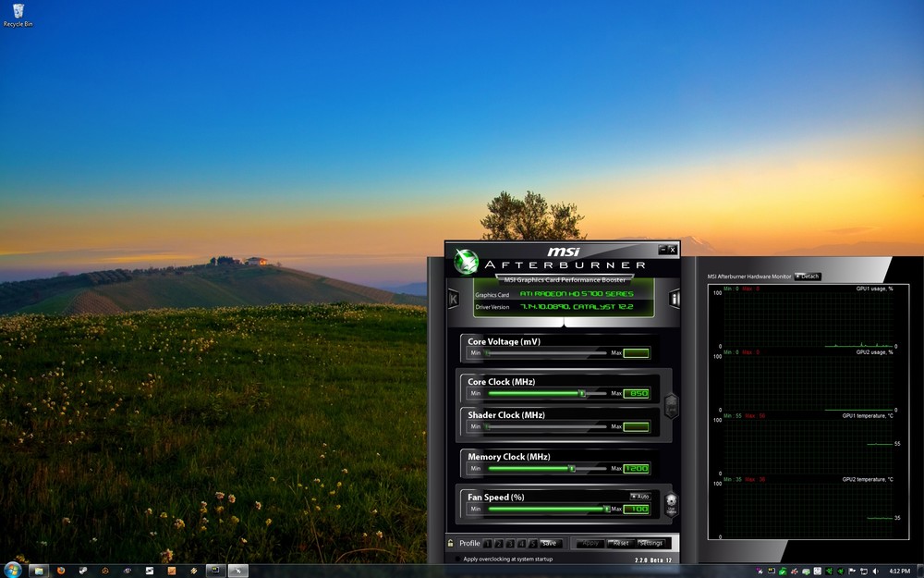Viewport: 924px width, 578px height.
Task: Click the red Afterburner plane tray icon
Action: point(795,571)
